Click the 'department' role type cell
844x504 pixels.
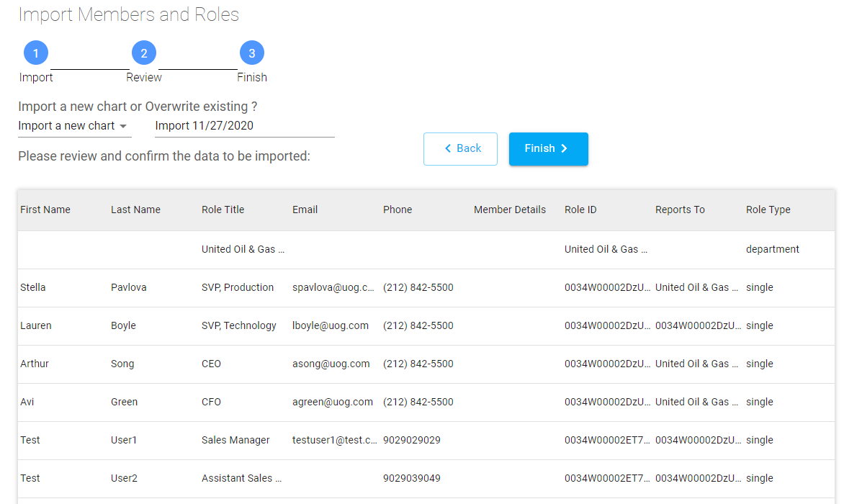[772, 249]
